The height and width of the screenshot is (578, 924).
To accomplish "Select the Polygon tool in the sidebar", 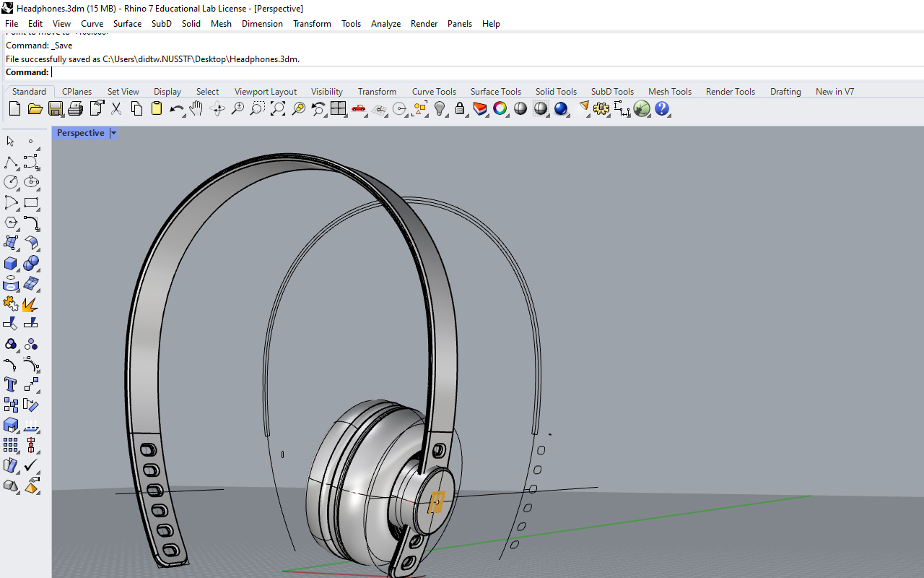I will 11,223.
